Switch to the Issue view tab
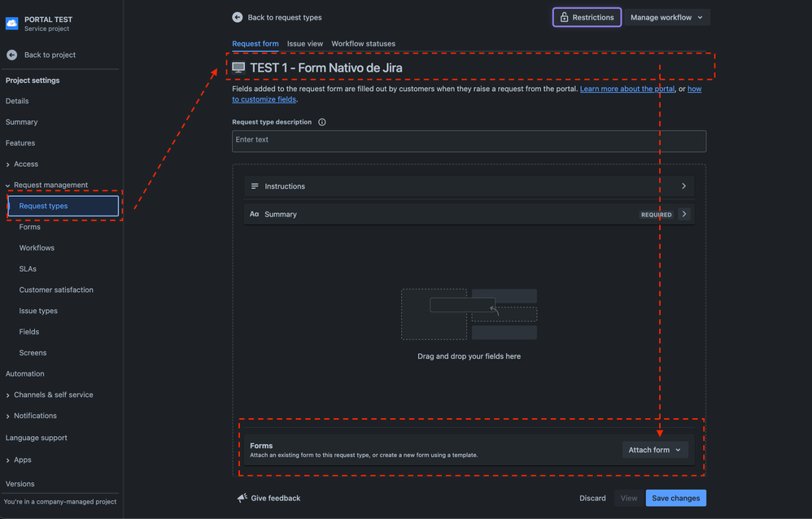 (x=305, y=43)
